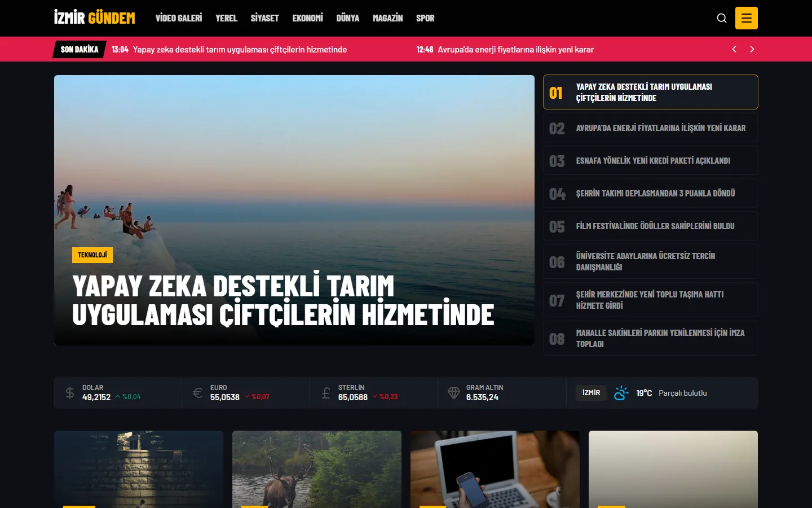Image resolution: width=812 pixels, height=508 pixels.
Task: Open the Siyaset section
Action: 264,18
